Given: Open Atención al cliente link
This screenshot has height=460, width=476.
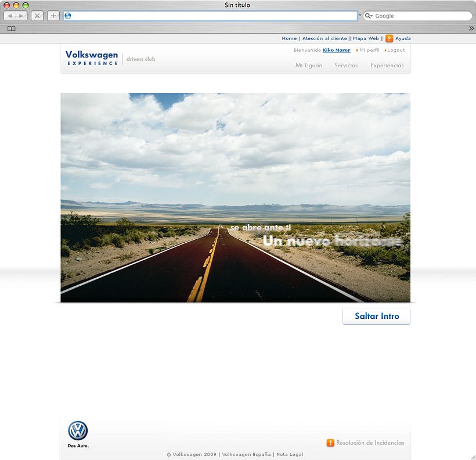Looking at the screenshot, I should tap(324, 38).
